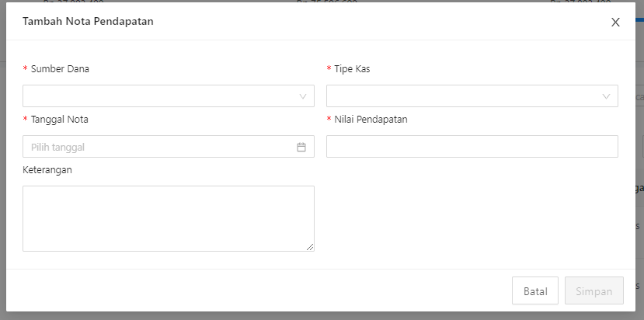Click the dimmed backdrop left of the dialog
The width and height of the screenshot is (644, 320).
(x=3, y=165)
